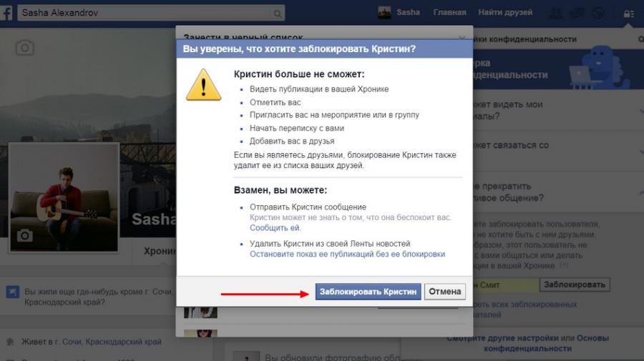Cancel blocking with the Отмена button
The height and width of the screenshot is (361, 644).
[x=445, y=292]
